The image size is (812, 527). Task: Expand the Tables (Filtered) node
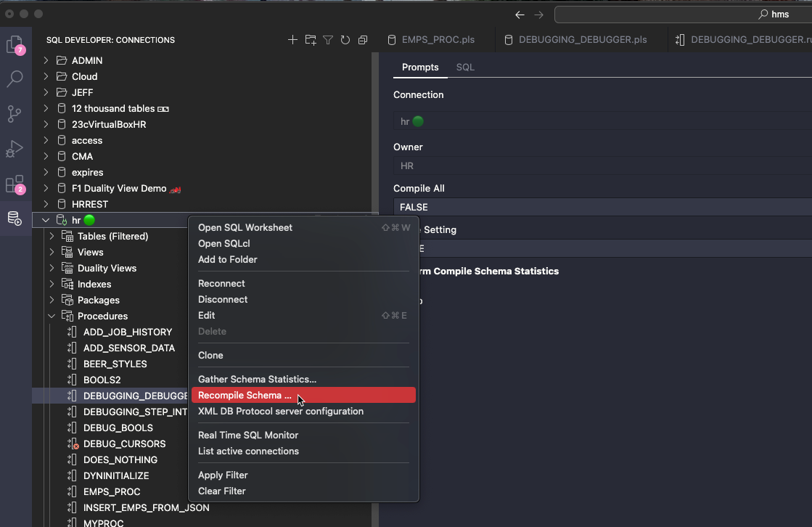pyautogui.click(x=52, y=236)
